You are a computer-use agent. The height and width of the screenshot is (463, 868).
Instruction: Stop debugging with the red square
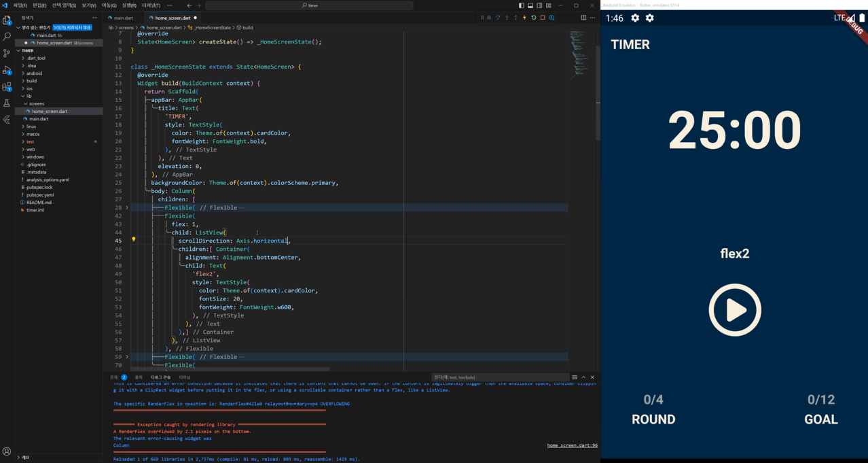543,18
